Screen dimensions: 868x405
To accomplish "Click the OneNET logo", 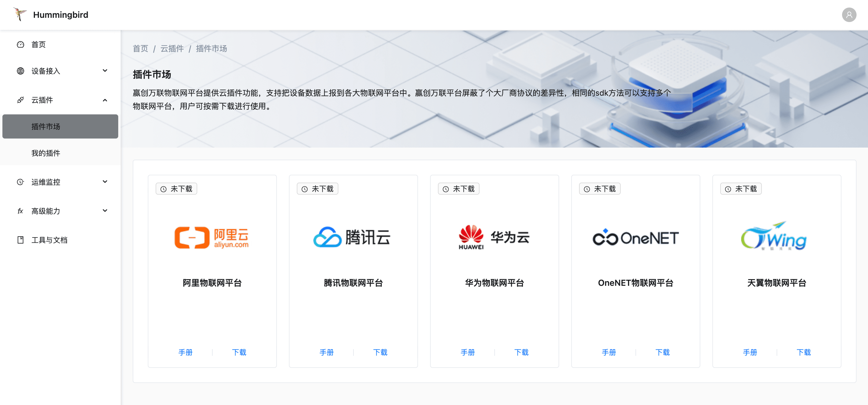I will click(635, 238).
